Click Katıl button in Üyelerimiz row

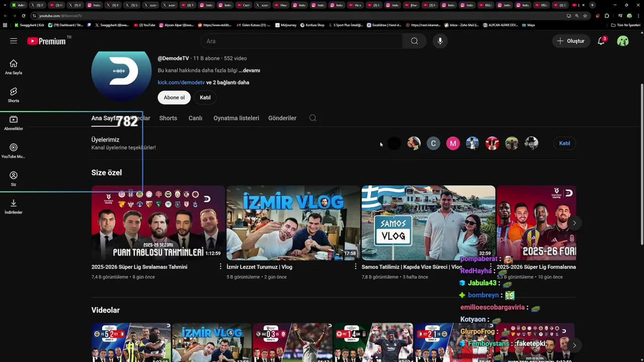565,143
